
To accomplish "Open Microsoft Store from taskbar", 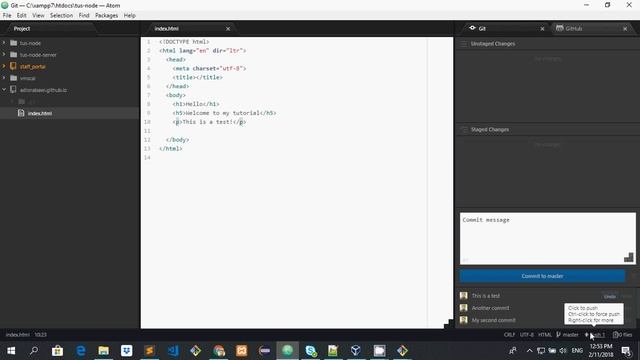I will [x=57, y=351].
